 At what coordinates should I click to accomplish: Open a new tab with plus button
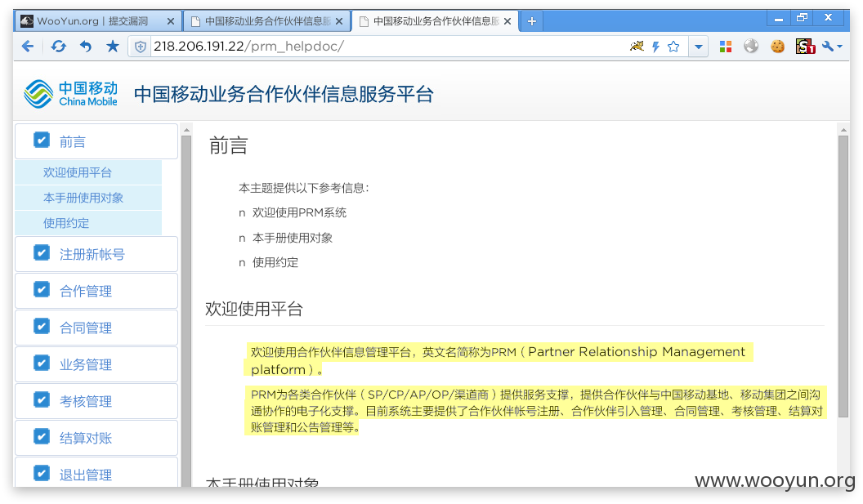(532, 21)
